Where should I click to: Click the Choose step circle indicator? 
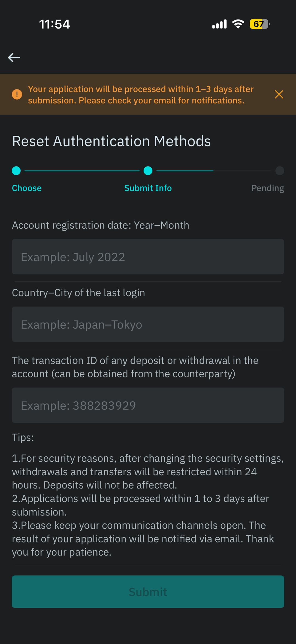click(16, 171)
